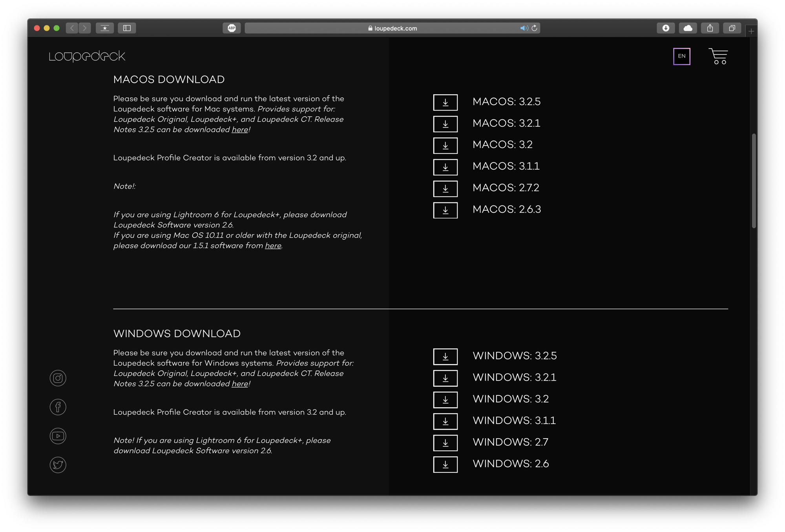The width and height of the screenshot is (785, 532).
Task: Click download icon for MACOS: 2.6.3
Action: click(445, 210)
